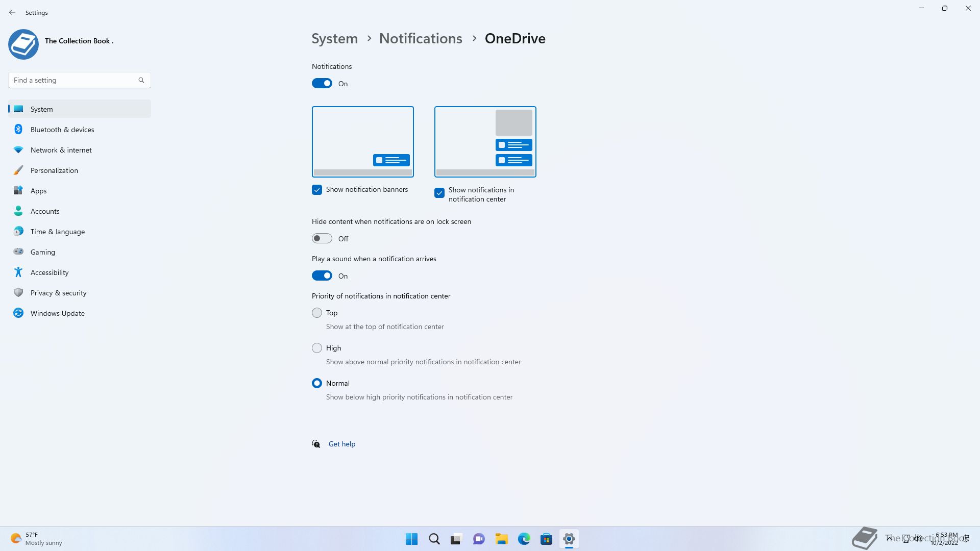Screen dimensions: 980x551
Task: Open the weather widget showing 57°F
Action: [37, 539]
